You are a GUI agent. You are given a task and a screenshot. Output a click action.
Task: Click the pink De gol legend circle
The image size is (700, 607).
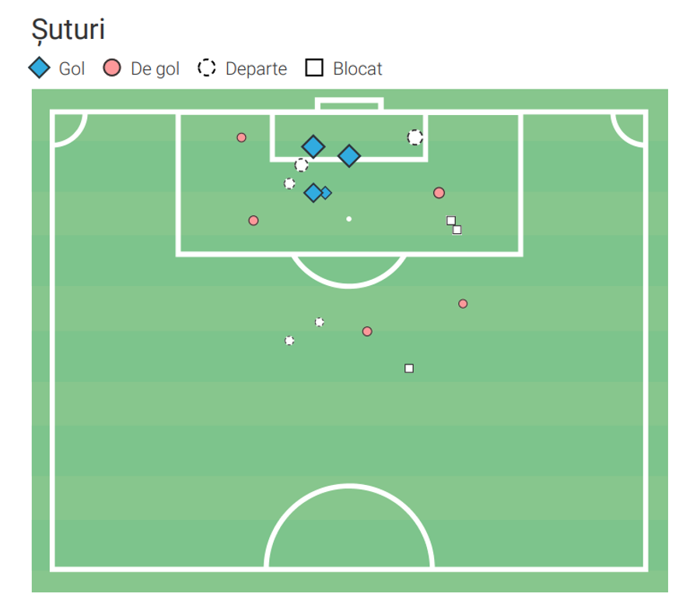111,68
